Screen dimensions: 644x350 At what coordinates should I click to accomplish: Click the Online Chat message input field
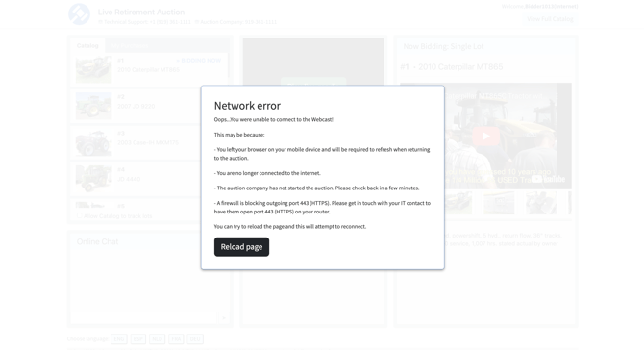pyautogui.click(x=143, y=317)
